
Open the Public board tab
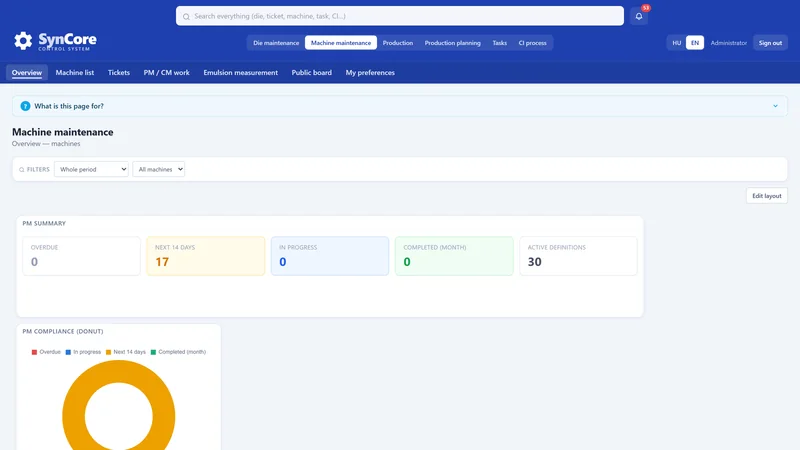[x=312, y=72]
